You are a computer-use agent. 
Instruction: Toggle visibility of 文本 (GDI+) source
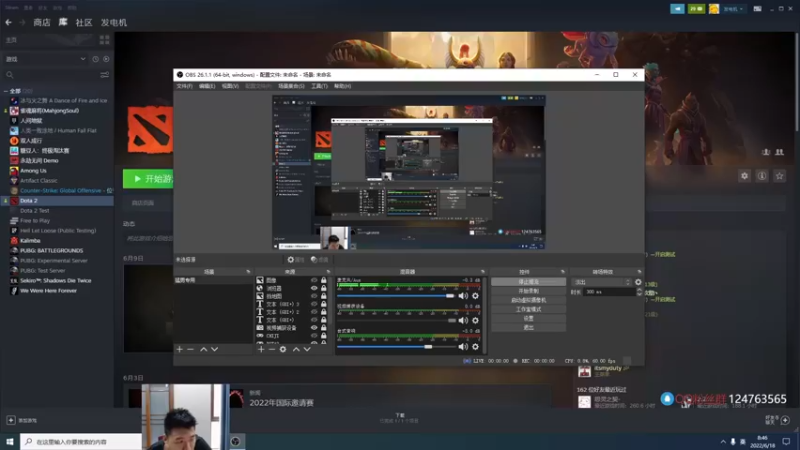pos(314,320)
